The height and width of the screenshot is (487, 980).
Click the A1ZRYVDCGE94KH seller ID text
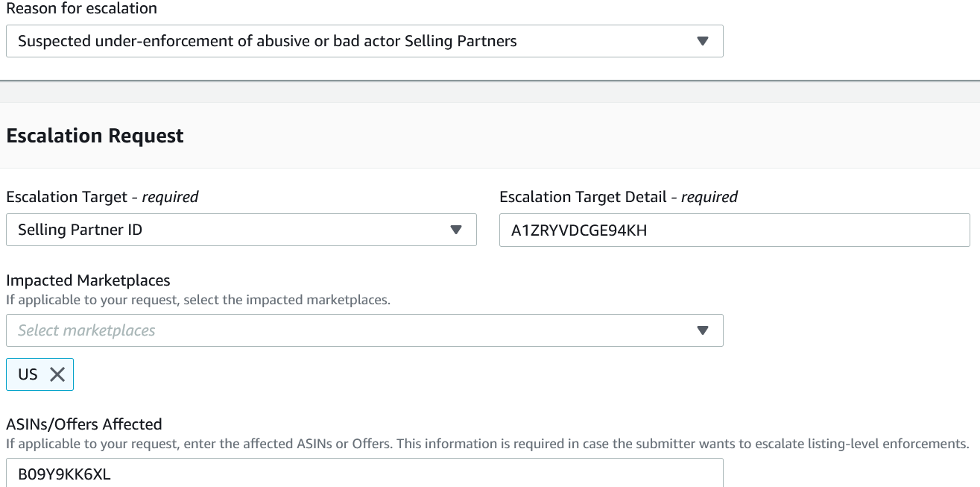579,230
